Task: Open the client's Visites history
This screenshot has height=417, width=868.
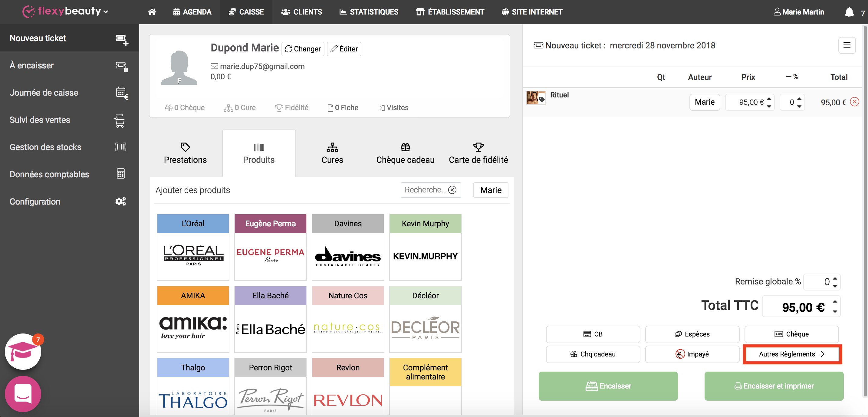Action: 393,108
